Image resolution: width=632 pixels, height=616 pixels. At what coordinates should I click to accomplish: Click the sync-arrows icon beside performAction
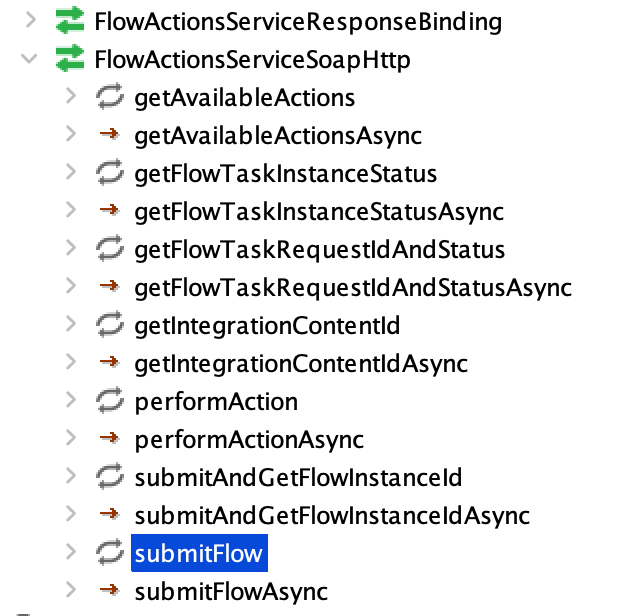109,402
